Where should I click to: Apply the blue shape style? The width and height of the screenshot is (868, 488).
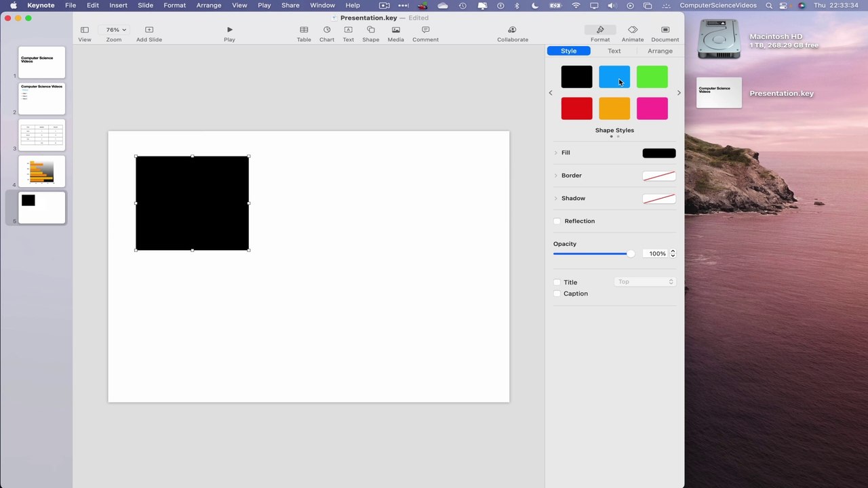pos(614,77)
